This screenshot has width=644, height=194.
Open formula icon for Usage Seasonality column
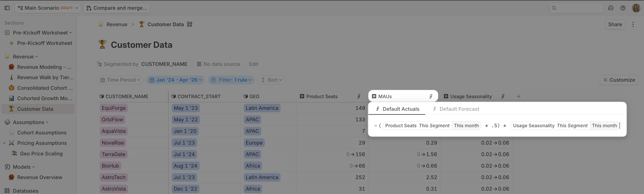tap(503, 97)
